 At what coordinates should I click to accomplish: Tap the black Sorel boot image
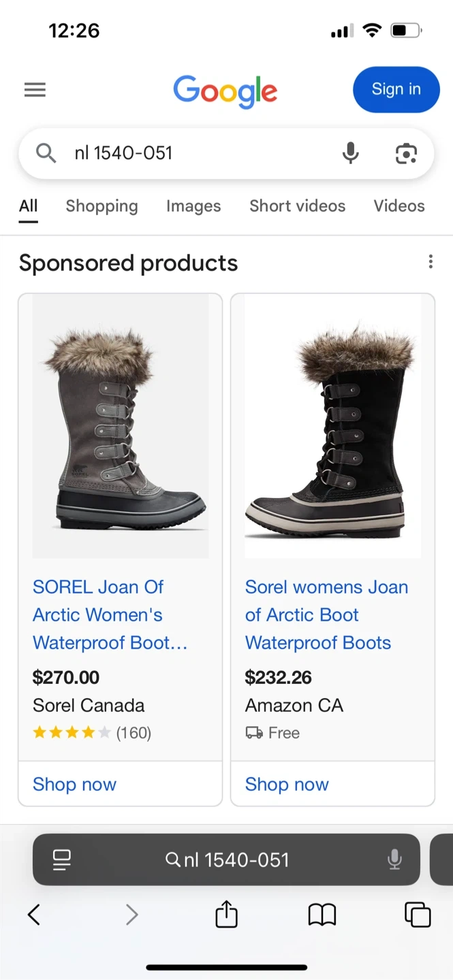click(x=332, y=427)
